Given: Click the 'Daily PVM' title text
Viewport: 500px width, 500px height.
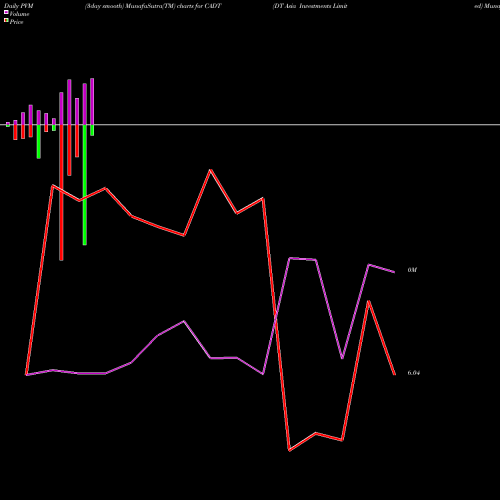Looking at the screenshot, I should 19,6.
